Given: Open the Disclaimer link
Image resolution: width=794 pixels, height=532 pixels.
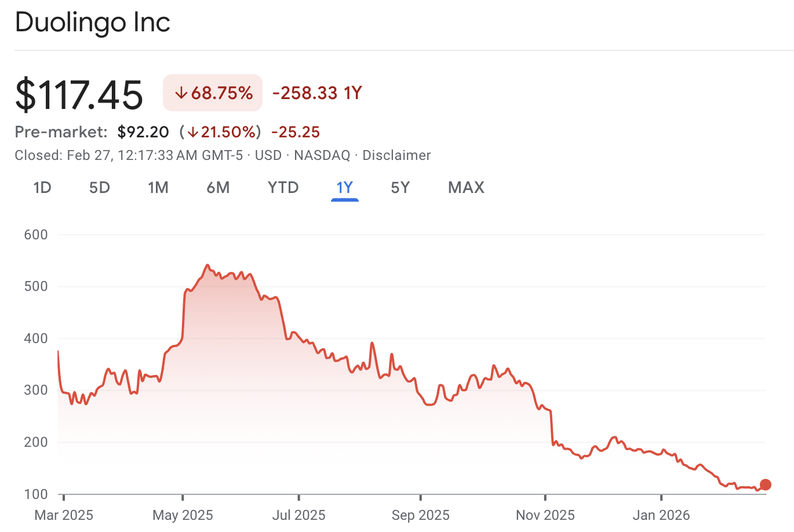Looking at the screenshot, I should point(396,155).
